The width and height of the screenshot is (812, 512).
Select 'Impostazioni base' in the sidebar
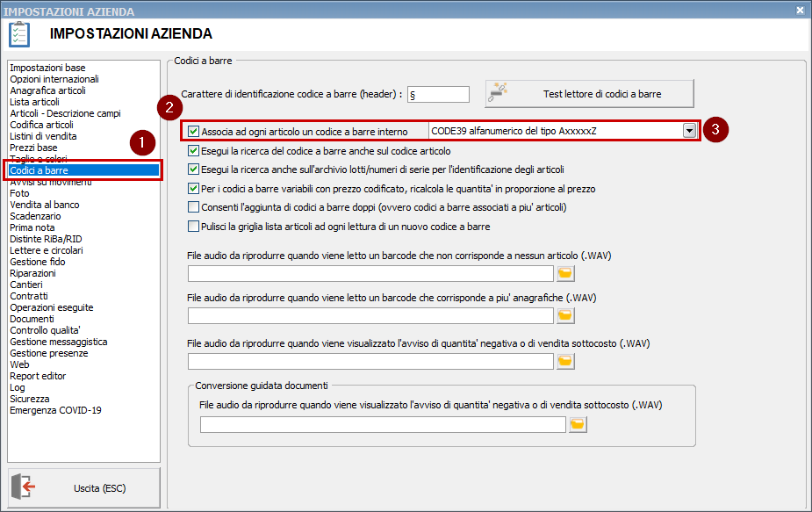tap(47, 68)
